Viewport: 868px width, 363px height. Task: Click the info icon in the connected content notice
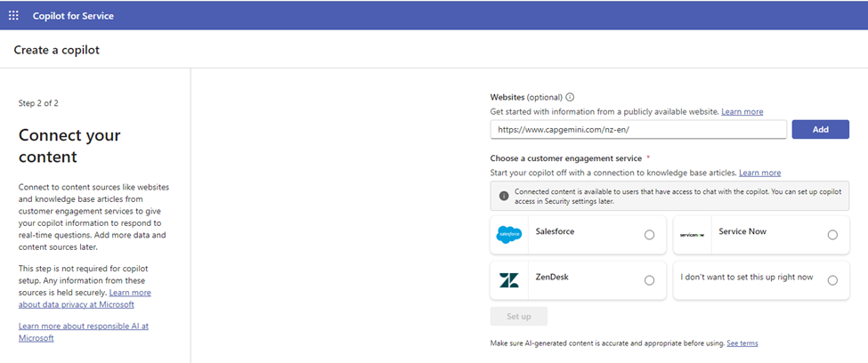[504, 196]
